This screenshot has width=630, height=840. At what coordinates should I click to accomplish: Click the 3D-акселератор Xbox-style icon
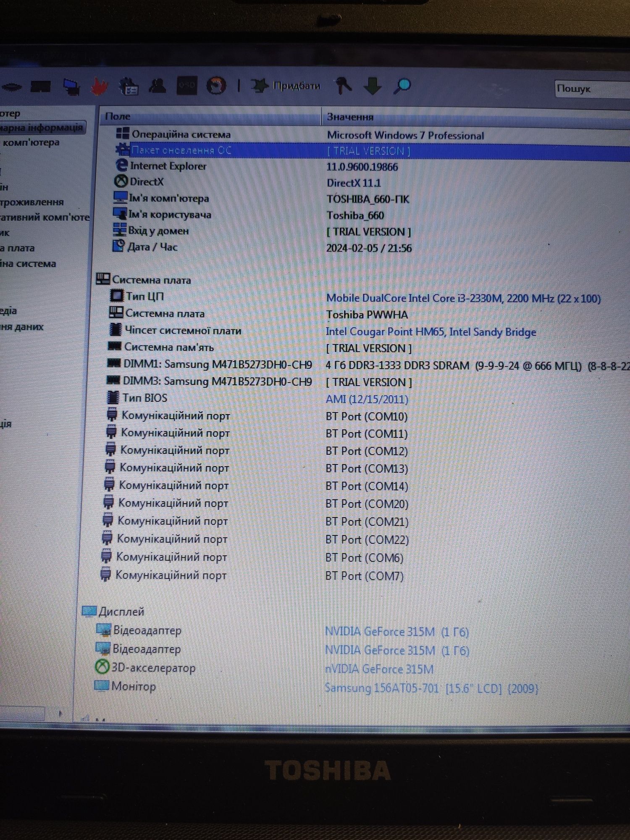coord(102,667)
